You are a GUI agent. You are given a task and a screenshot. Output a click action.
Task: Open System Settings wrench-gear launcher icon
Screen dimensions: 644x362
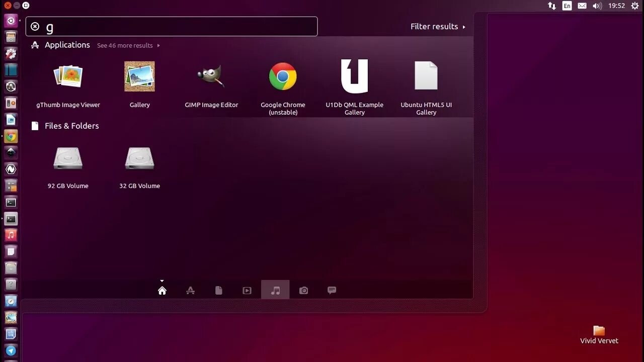click(11, 54)
